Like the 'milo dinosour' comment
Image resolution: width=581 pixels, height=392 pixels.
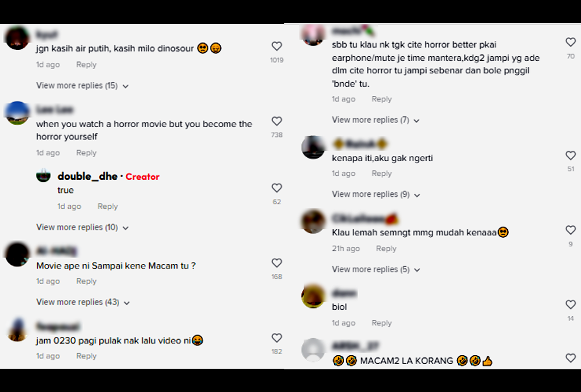[277, 46]
